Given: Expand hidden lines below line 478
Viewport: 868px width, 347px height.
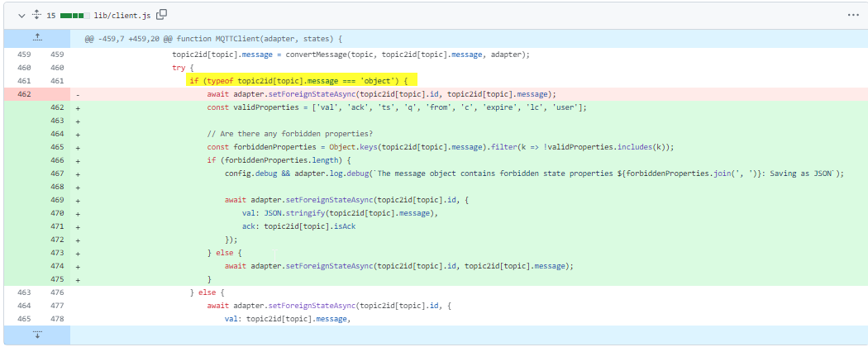Looking at the screenshot, I should [36, 335].
